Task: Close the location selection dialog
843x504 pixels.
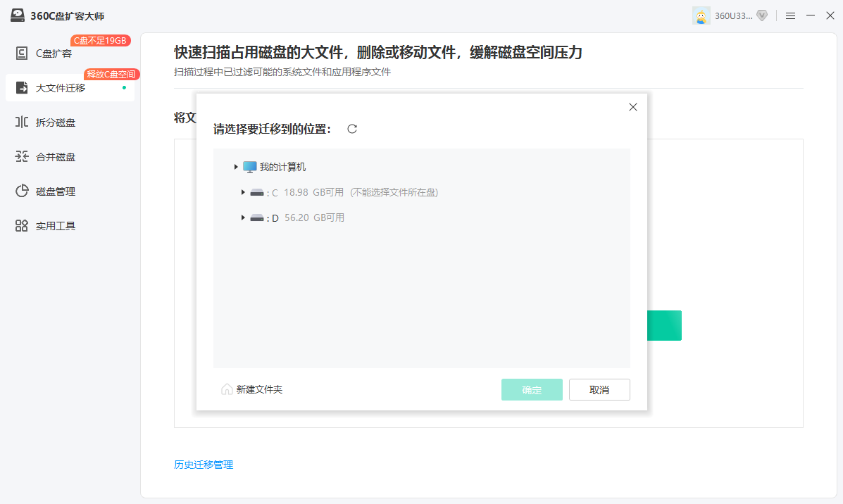Action: point(633,107)
